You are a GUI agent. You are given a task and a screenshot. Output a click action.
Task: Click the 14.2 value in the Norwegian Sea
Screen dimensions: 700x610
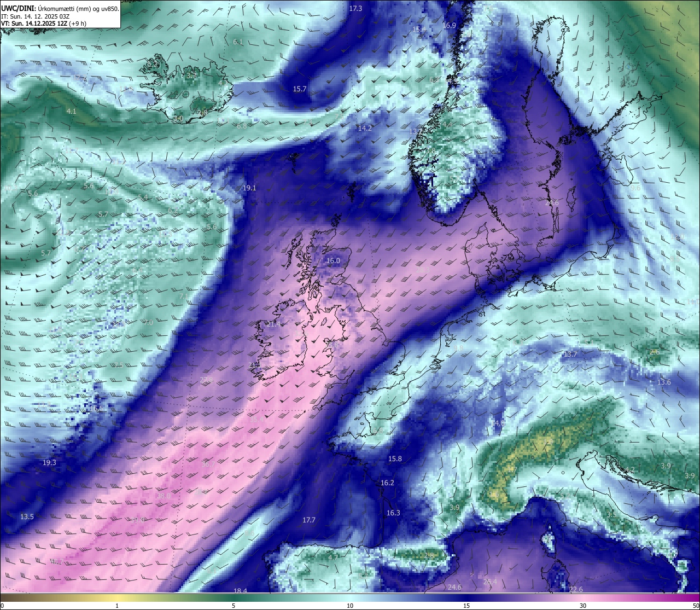point(365,128)
